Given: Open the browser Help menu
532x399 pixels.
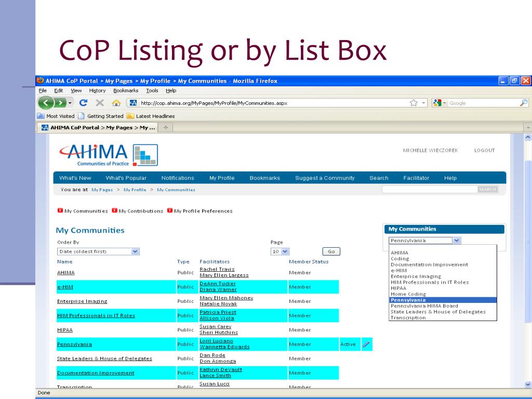Looking at the screenshot, I should pos(171,90).
